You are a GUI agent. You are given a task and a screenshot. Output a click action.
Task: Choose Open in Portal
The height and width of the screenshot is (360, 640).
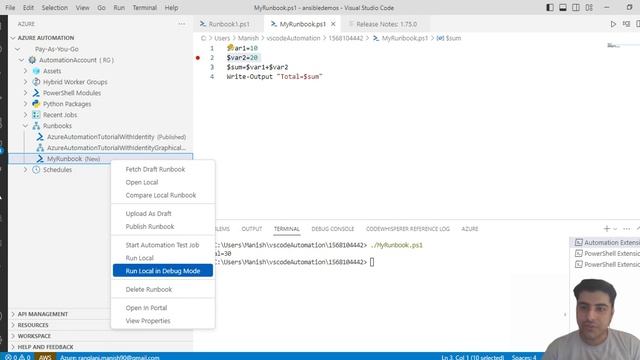pyautogui.click(x=162, y=308)
